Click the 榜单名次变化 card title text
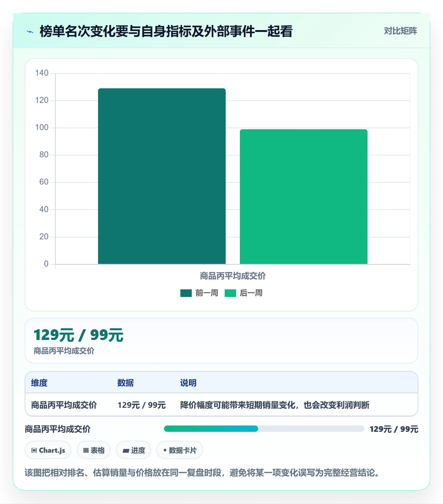443x504 pixels. click(x=166, y=31)
